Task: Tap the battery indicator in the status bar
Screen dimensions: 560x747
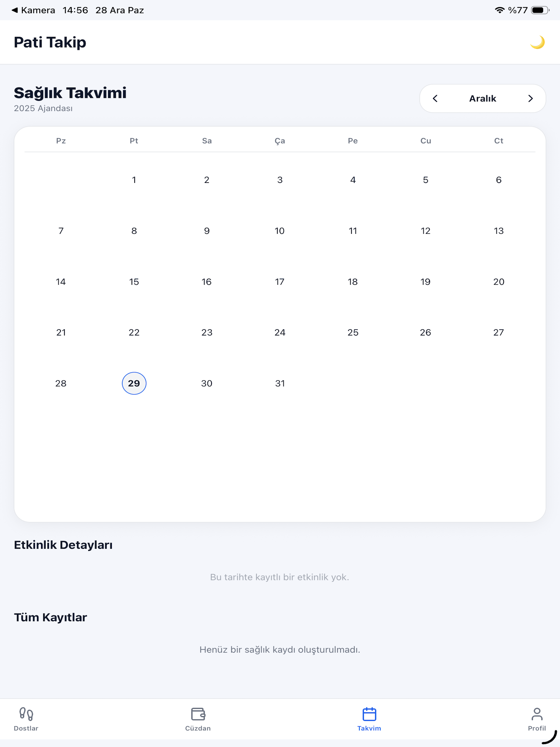Action: [540, 10]
